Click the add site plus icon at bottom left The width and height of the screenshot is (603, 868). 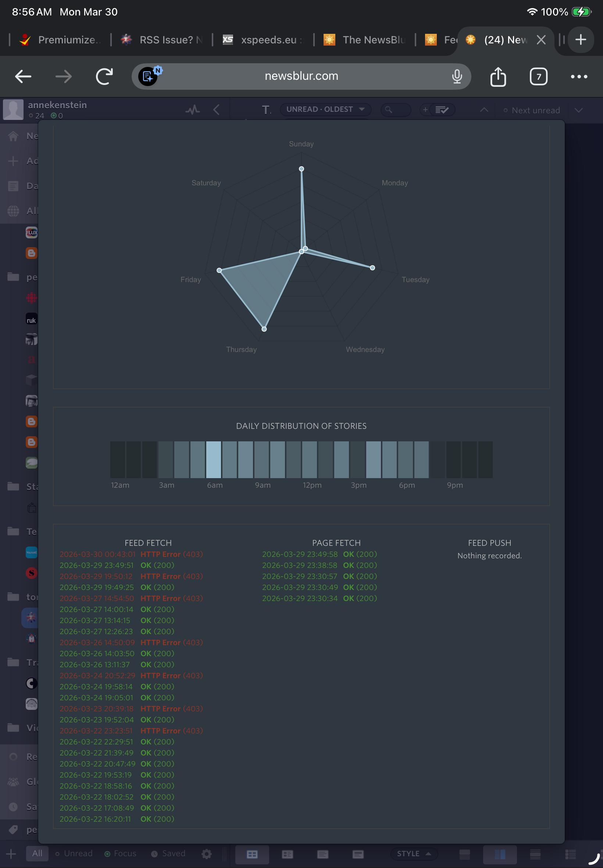point(11,854)
